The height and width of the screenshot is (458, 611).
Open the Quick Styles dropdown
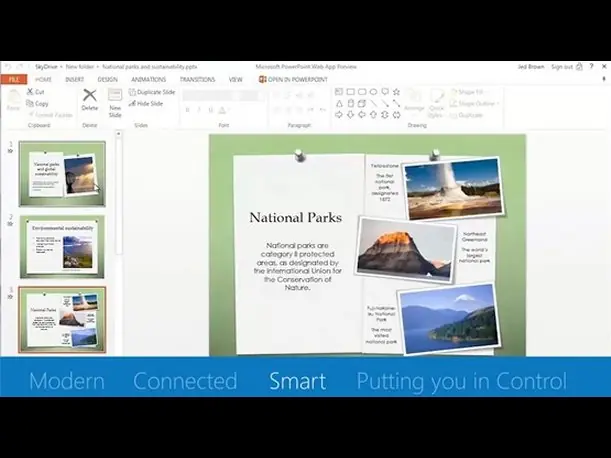[x=436, y=103]
